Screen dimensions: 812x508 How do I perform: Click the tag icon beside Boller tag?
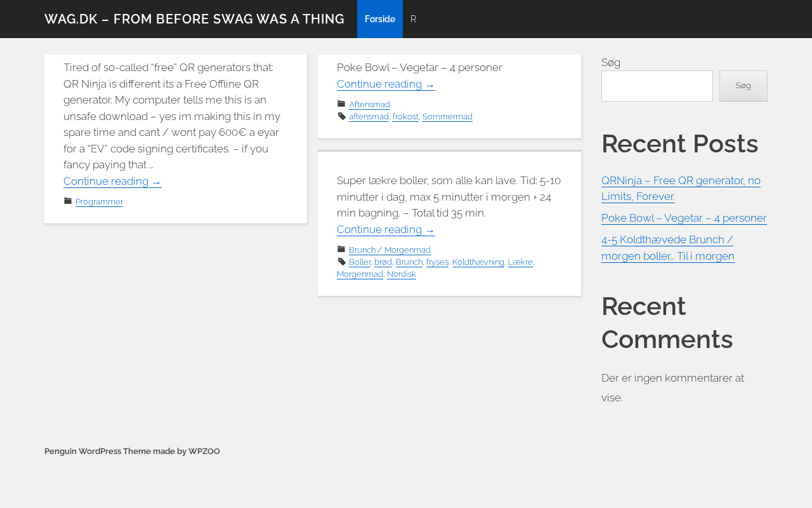coord(341,262)
